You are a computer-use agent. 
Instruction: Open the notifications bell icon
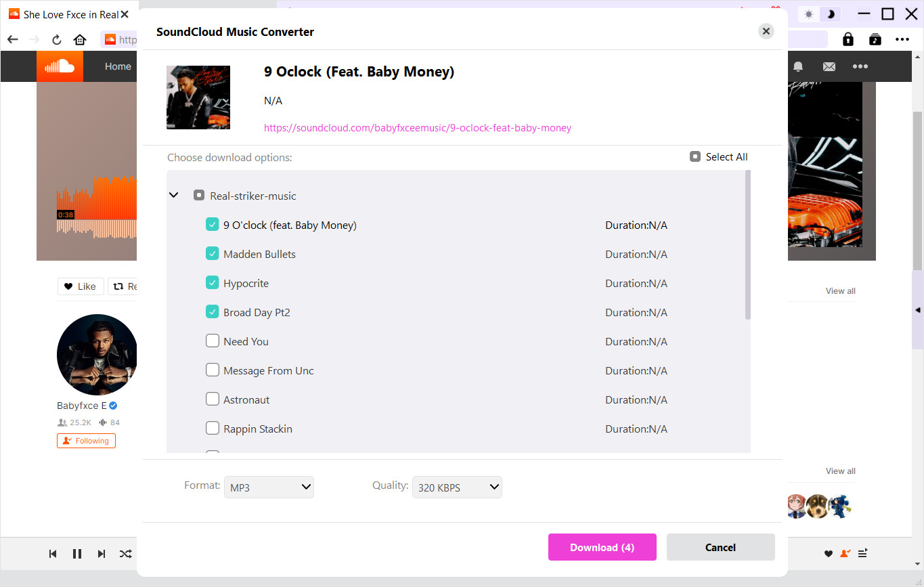(x=798, y=66)
